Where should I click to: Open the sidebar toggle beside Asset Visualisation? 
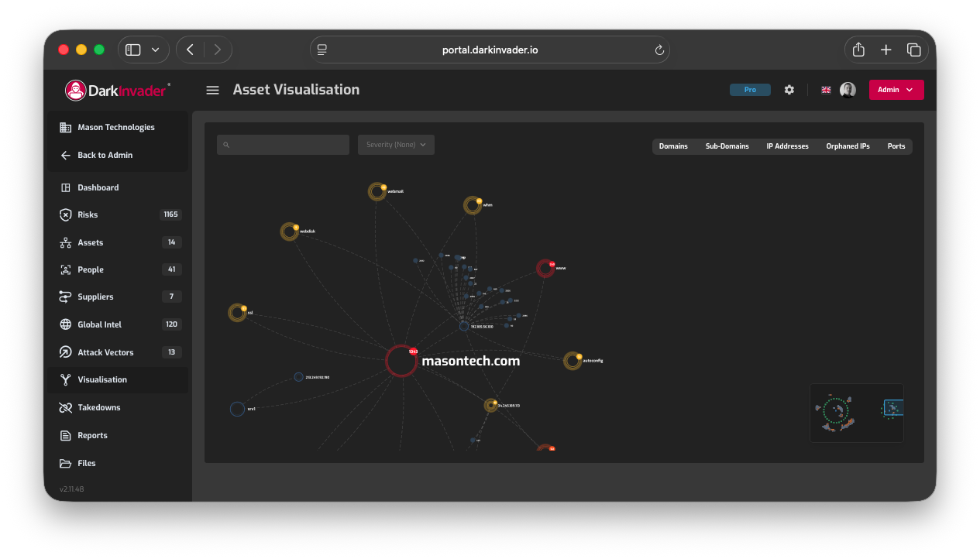coord(212,89)
